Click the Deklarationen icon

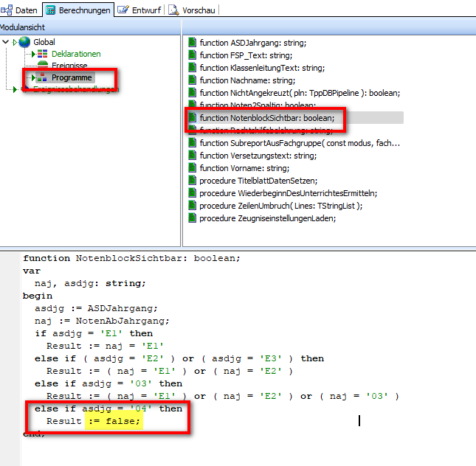pos(43,54)
